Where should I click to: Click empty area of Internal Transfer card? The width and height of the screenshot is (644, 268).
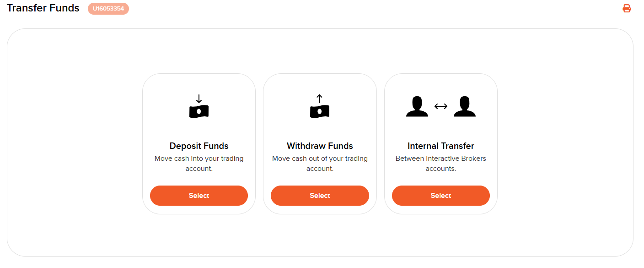441,130
